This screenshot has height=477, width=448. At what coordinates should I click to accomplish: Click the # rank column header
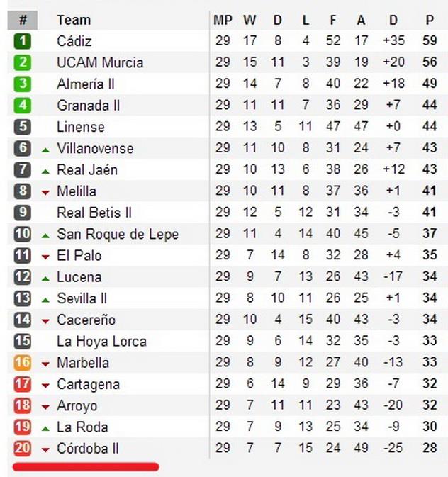[x=23, y=20]
